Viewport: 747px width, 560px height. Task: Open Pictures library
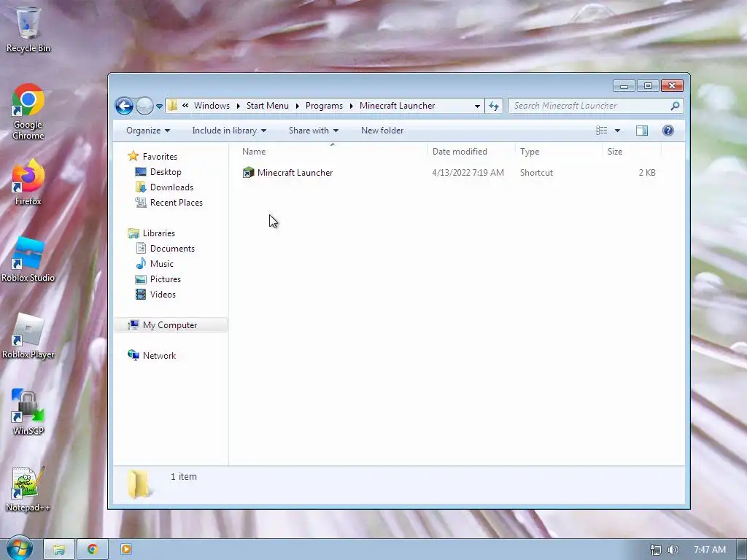166,279
